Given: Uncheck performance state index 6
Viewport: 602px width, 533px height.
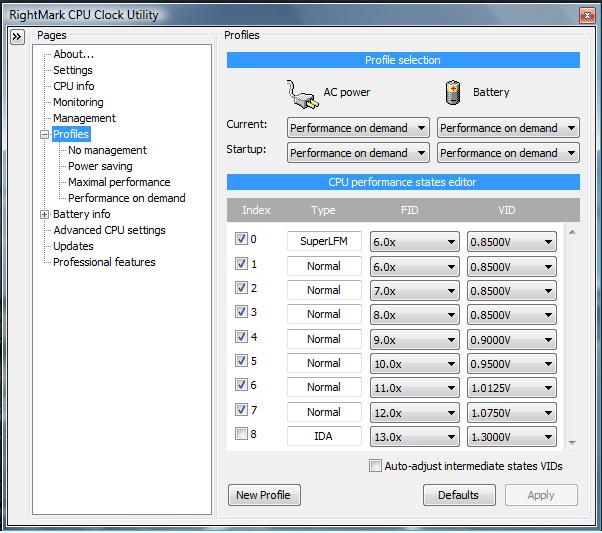Looking at the screenshot, I should tap(241, 384).
